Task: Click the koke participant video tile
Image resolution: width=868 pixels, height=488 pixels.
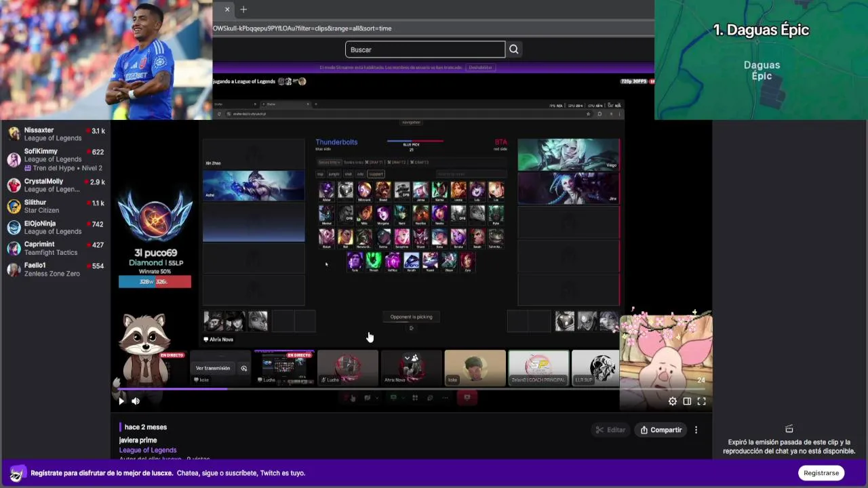Action: click(475, 368)
